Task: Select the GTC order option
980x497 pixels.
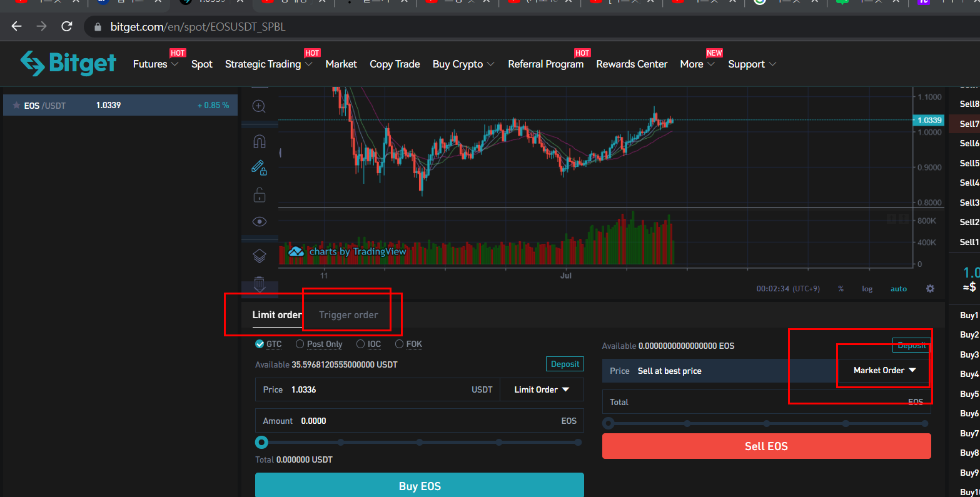Action: point(268,344)
